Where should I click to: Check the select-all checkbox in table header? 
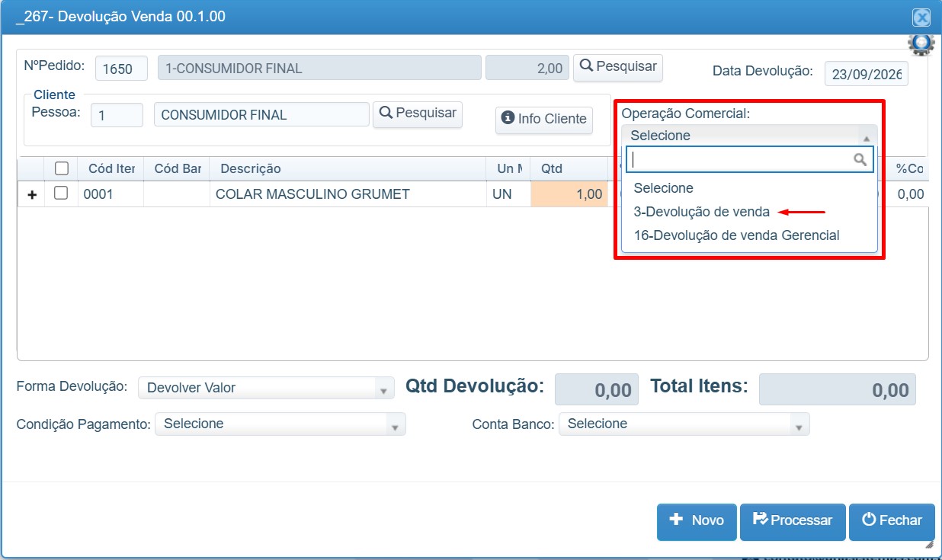62,168
